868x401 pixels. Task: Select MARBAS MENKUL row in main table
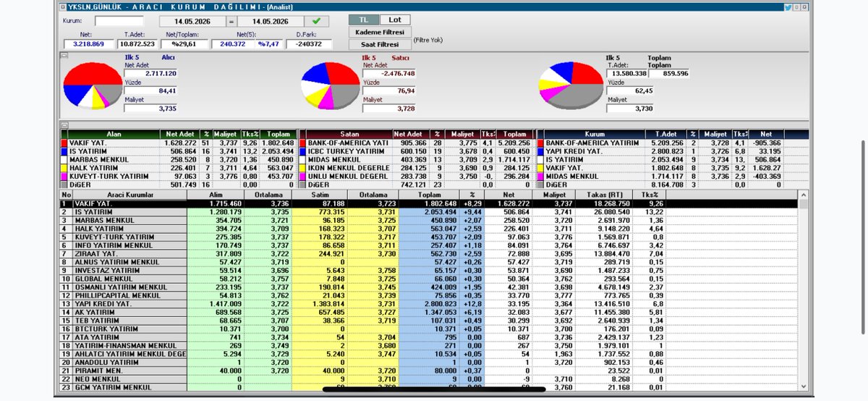click(428, 220)
